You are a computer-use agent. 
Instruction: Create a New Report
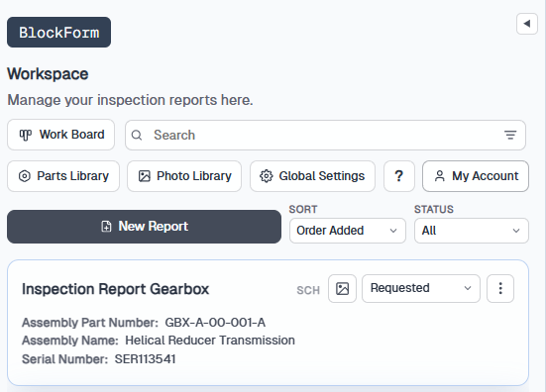click(x=144, y=227)
